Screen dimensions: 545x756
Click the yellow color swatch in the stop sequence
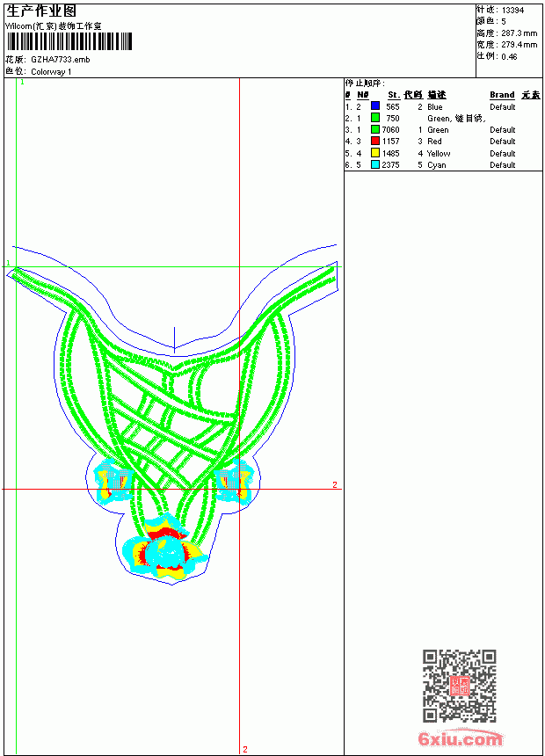tap(374, 153)
